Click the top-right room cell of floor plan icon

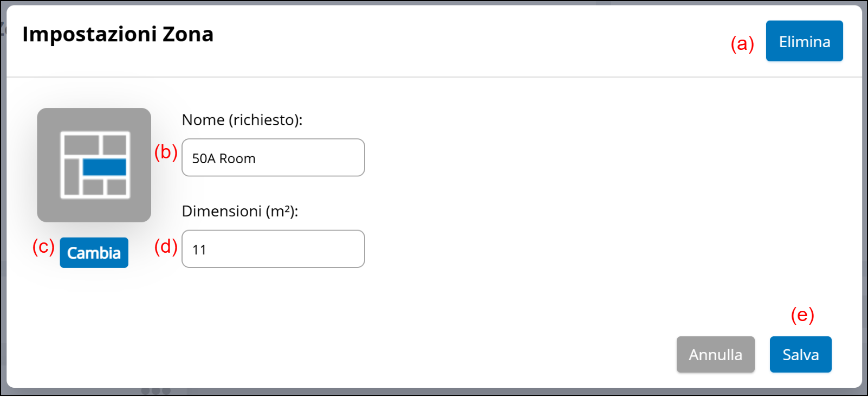(x=115, y=145)
